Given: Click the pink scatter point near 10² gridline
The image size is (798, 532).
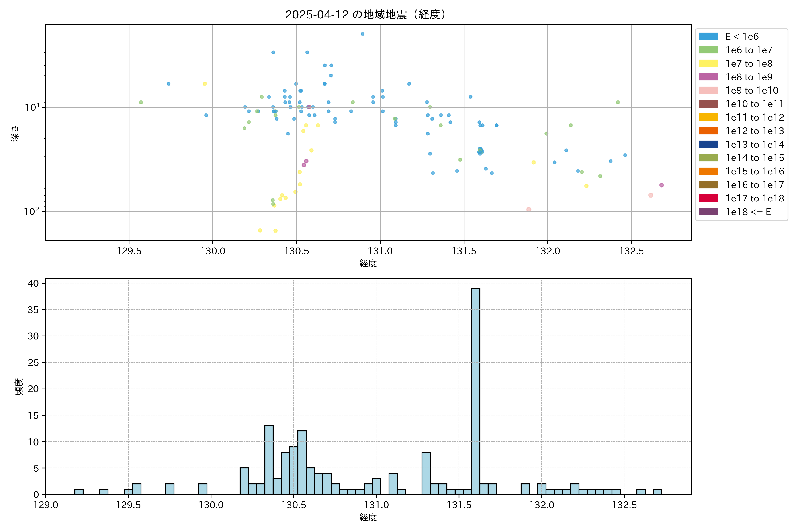Looking at the screenshot, I should point(529,209).
